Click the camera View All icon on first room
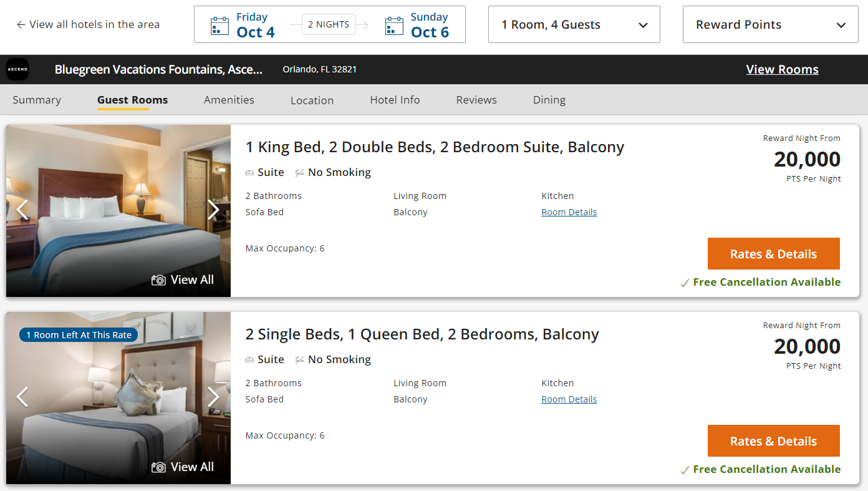868x491 pixels. (160, 280)
